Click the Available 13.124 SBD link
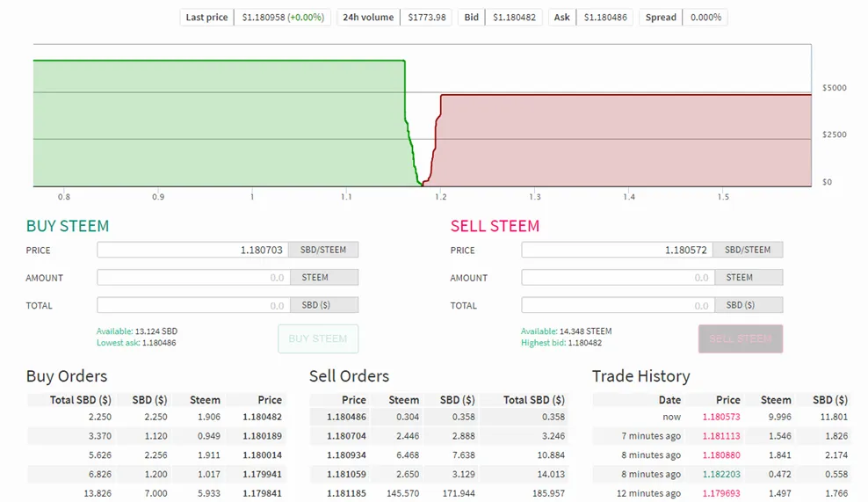 (x=137, y=331)
